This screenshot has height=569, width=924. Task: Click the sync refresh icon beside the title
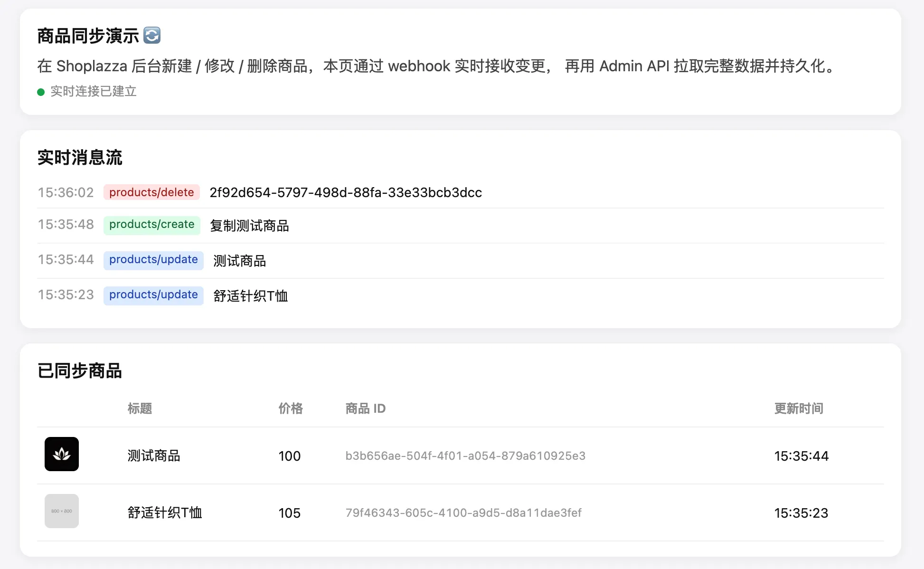(x=152, y=36)
